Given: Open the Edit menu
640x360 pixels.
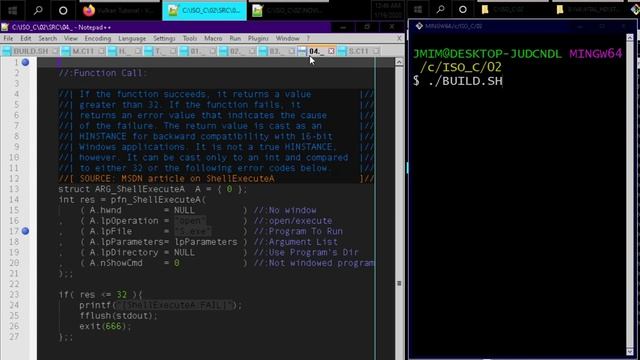Looking at the screenshot, I should coord(26,38).
